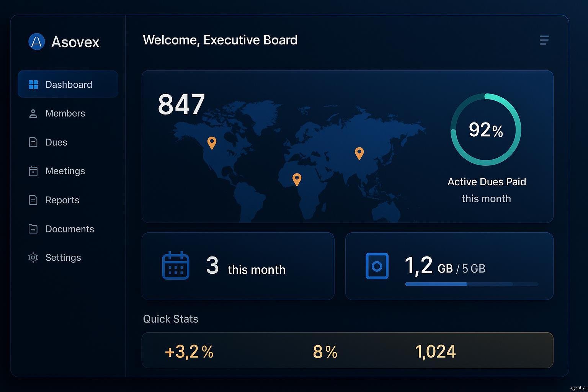Click the storage usage progress bar
This screenshot has width=588, height=392.
(x=472, y=284)
